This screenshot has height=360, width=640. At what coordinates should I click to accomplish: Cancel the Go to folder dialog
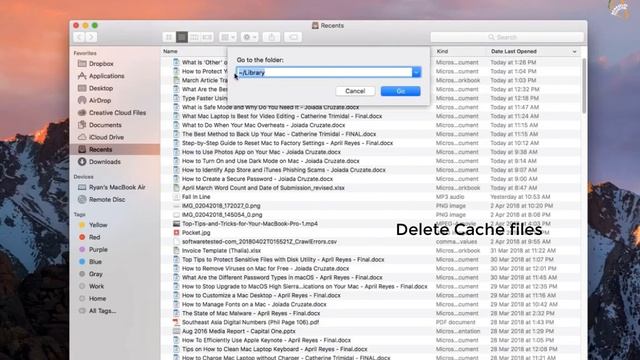[355, 91]
